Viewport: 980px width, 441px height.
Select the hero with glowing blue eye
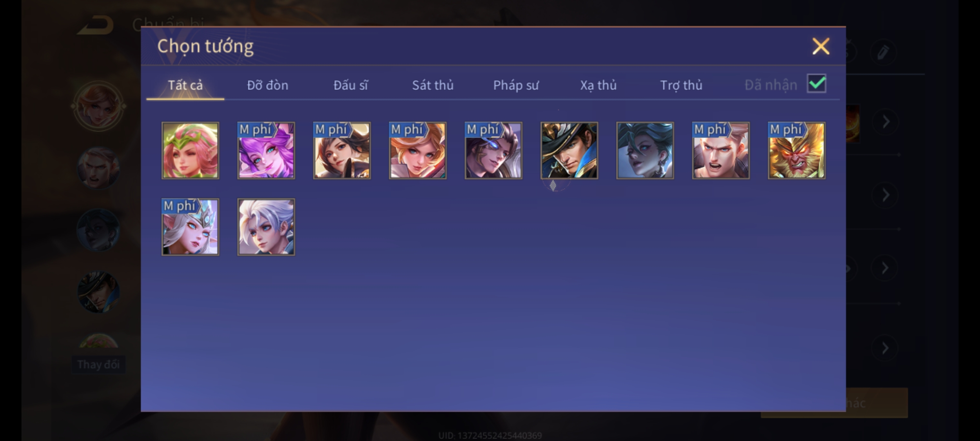tap(493, 151)
